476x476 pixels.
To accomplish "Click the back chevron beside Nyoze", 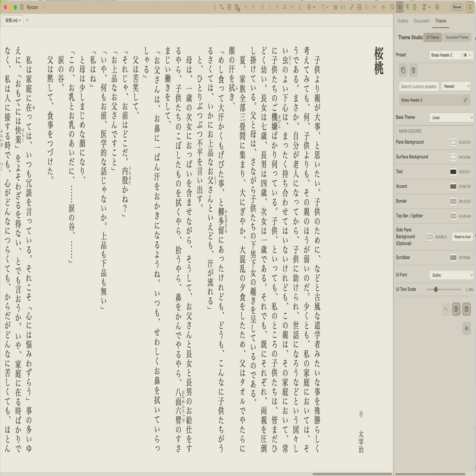I will pos(44,7).
